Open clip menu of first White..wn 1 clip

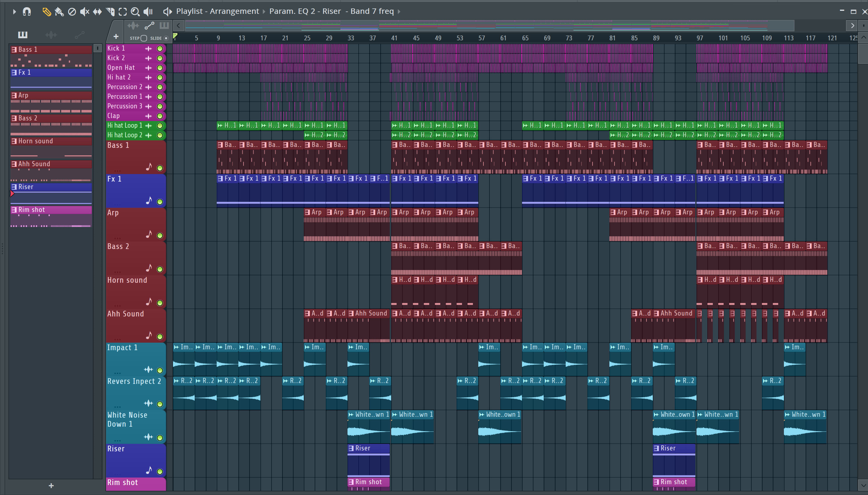coord(351,415)
